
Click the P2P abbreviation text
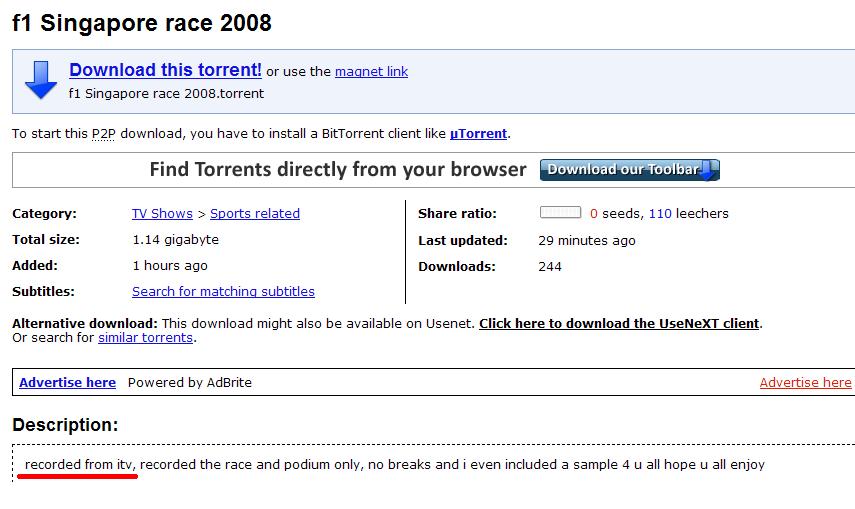103,133
